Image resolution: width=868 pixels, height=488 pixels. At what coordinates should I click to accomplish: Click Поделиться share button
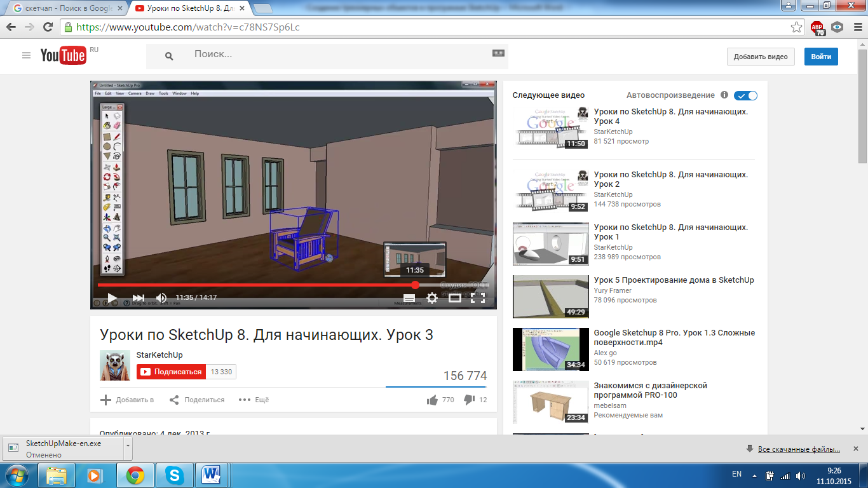point(197,400)
